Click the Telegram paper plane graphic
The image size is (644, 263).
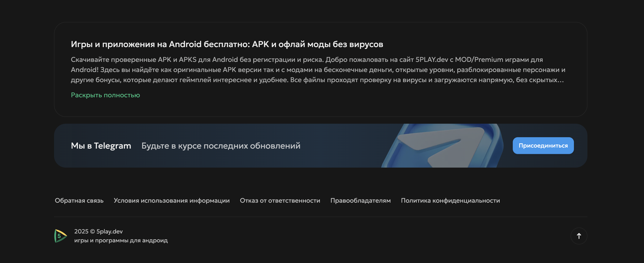click(442, 146)
